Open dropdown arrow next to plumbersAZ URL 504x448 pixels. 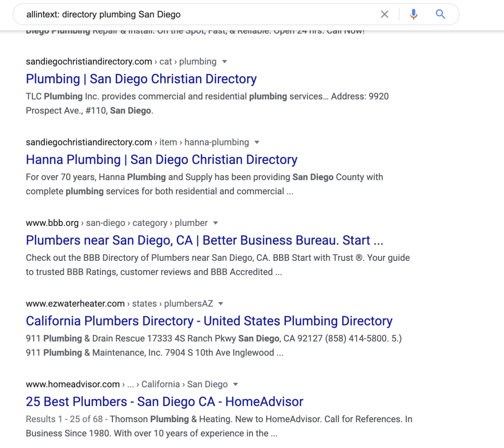221,304
